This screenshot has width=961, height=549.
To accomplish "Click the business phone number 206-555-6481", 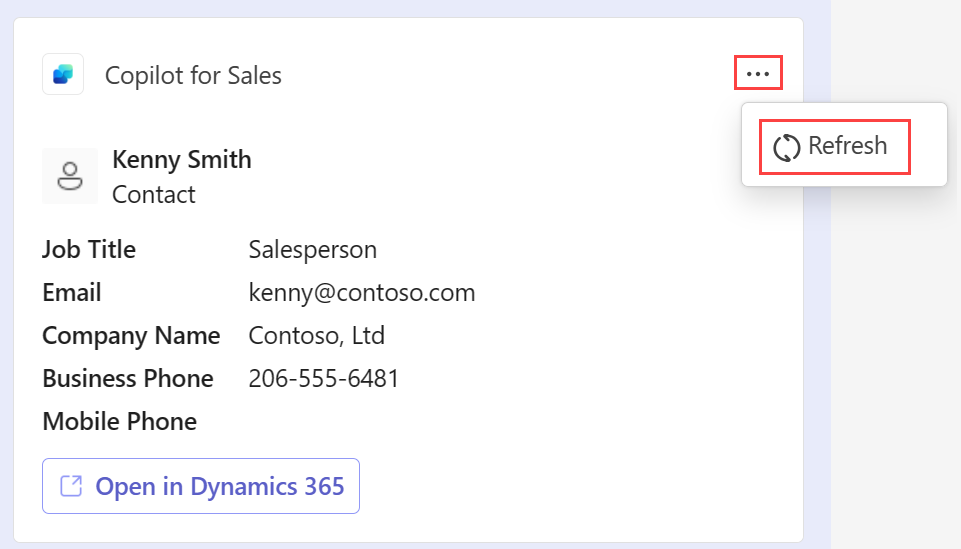I will (323, 379).
